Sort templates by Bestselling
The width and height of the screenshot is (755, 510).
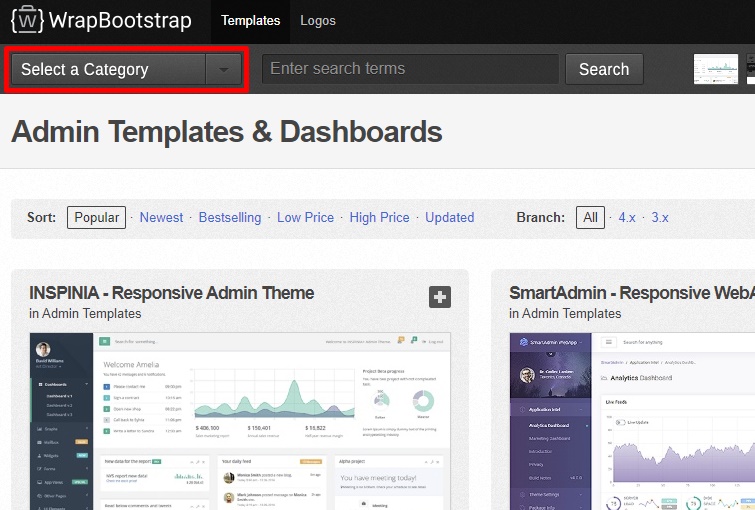[230, 218]
